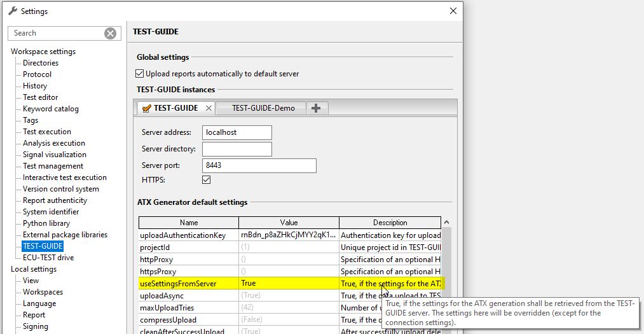Click the Server directory input field
644x334 pixels.
tap(236, 149)
